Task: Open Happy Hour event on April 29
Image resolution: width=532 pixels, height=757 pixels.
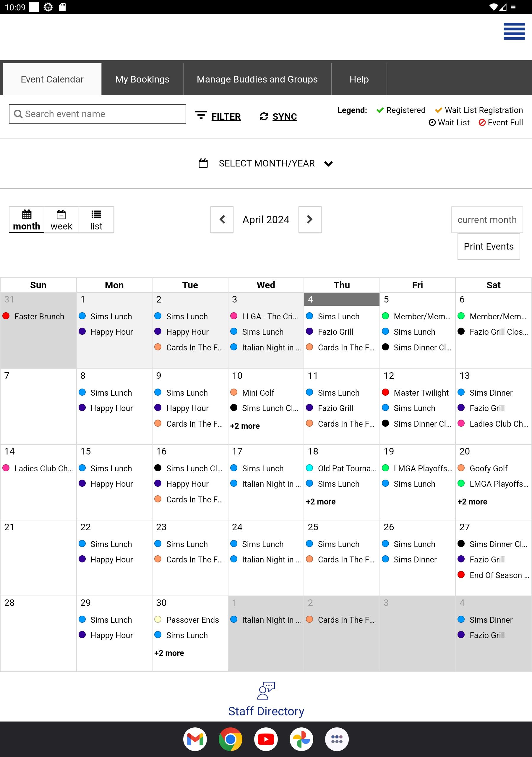Action: (111, 635)
